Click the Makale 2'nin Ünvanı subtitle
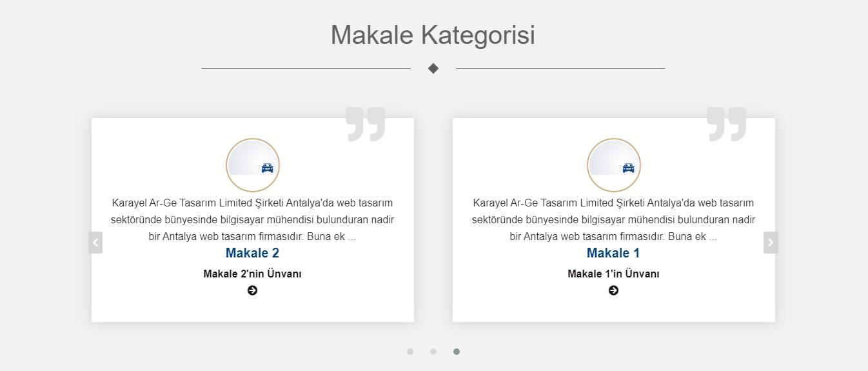 pyautogui.click(x=252, y=274)
